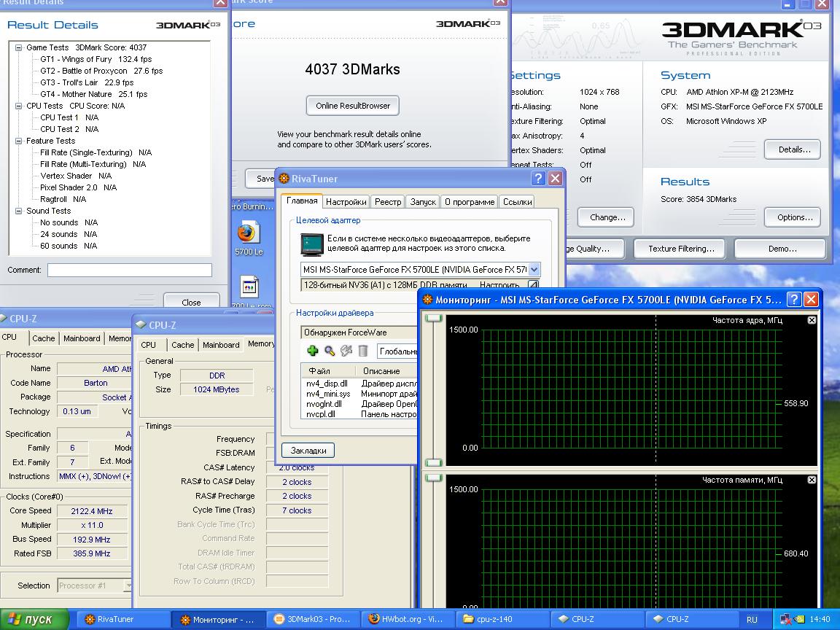Click the CPU-Z title bar icon of the front window
The image size is (840, 630).
tap(141, 324)
